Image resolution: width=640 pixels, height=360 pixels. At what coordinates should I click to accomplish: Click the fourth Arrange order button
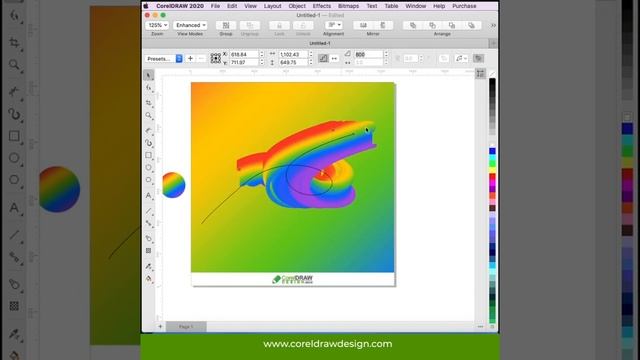[x=471, y=25]
